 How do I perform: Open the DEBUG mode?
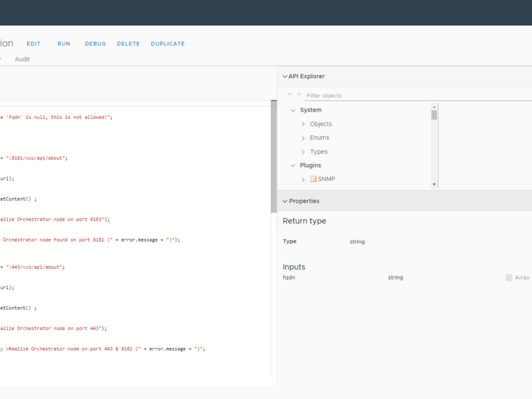95,43
